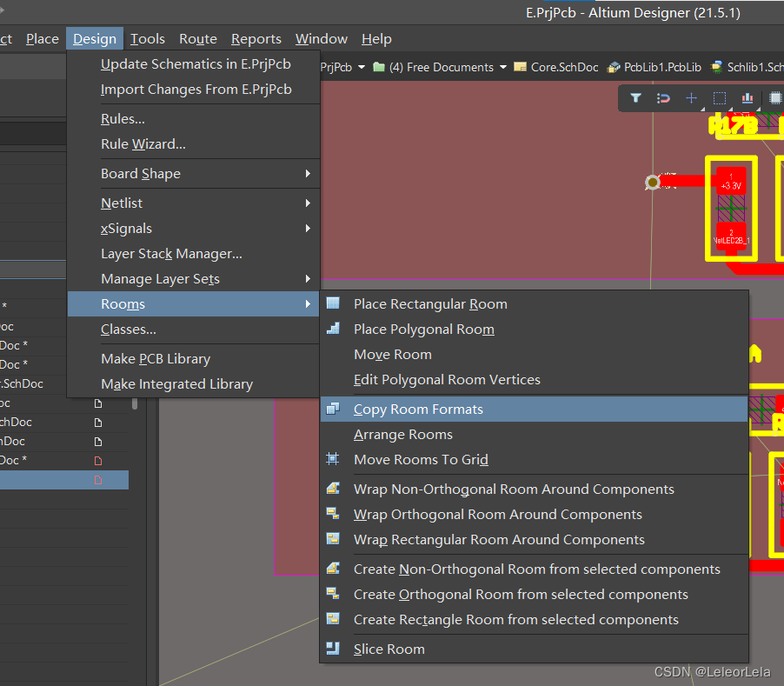Viewport: 784px width, 686px height.
Task: Expand the Manage Layer Sets submenu arrow
Action: pos(308,278)
